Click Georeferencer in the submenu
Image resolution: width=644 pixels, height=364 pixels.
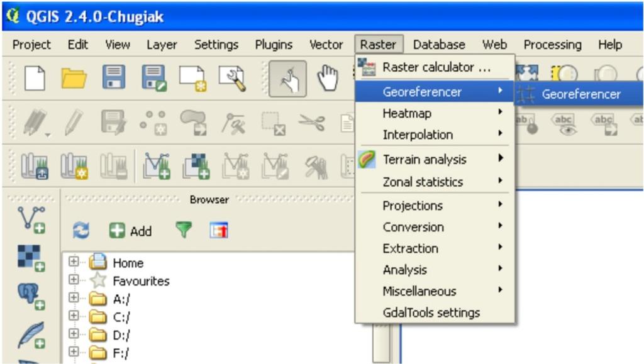click(579, 94)
